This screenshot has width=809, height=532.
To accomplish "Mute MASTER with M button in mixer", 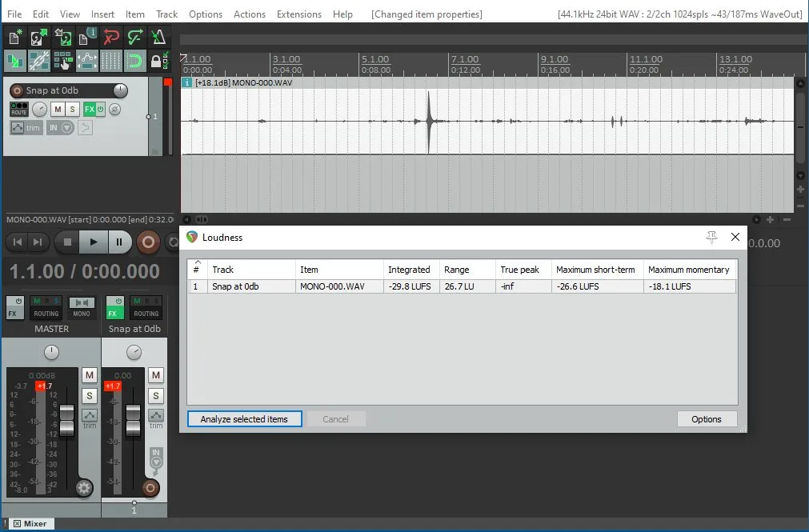I will tap(90, 375).
